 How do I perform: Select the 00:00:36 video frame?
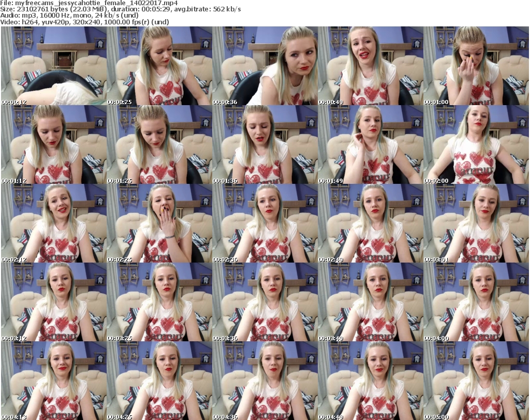265,66
